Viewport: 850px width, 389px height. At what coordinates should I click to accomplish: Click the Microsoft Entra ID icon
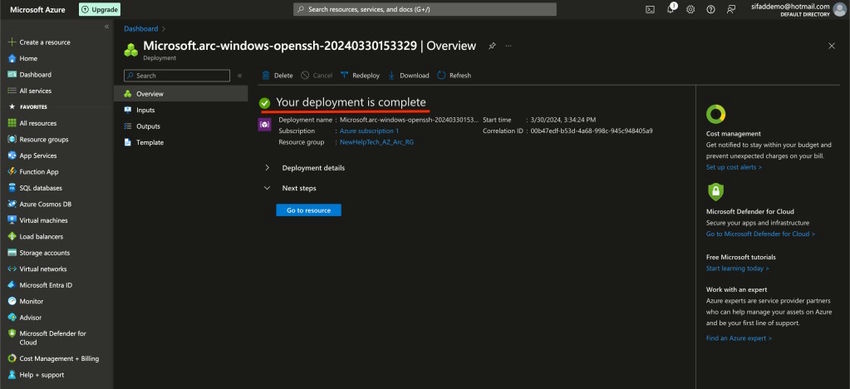(x=12, y=285)
